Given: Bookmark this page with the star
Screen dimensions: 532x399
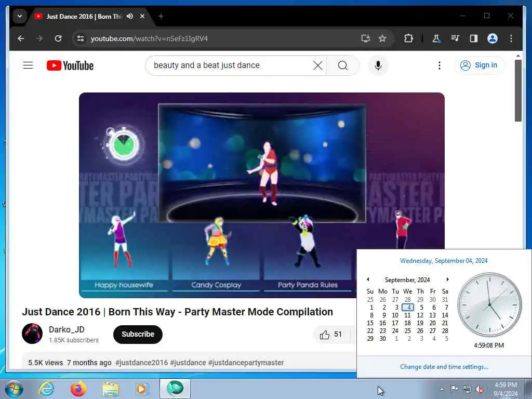Looking at the screenshot, I should coord(382,38).
